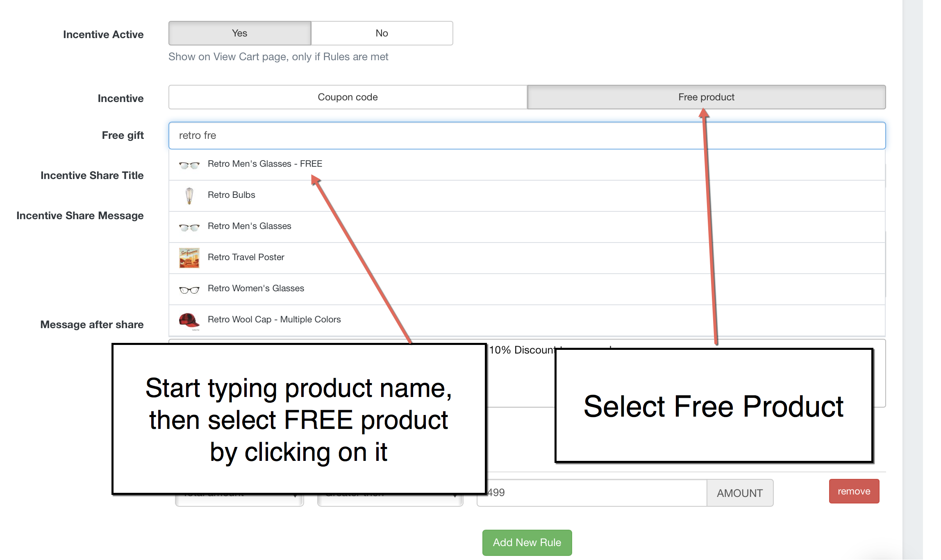The width and height of the screenshot is (941, 560).
Task: Focus the Free gift search field
Action: (527, 136)
